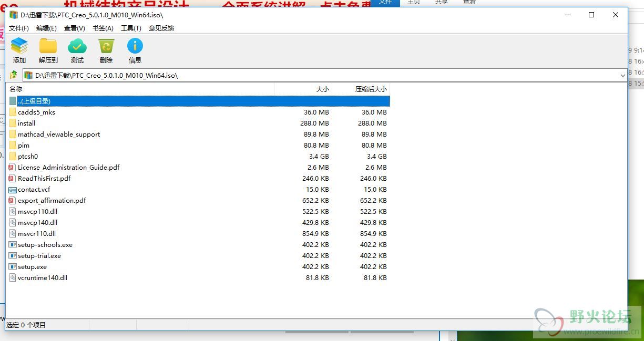This screenshot has width=644, height=341.
Task: Click the setup.exe file icon
Action: (13, 266)
